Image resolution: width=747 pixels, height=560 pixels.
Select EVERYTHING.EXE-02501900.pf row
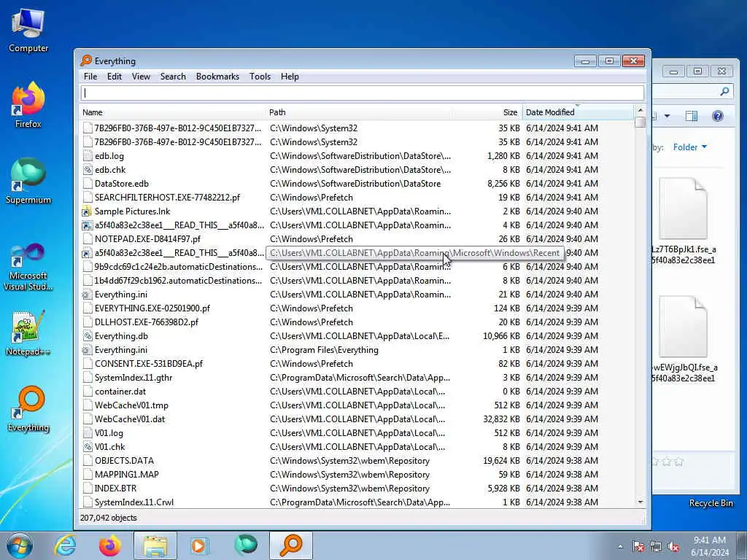point(357,308)
